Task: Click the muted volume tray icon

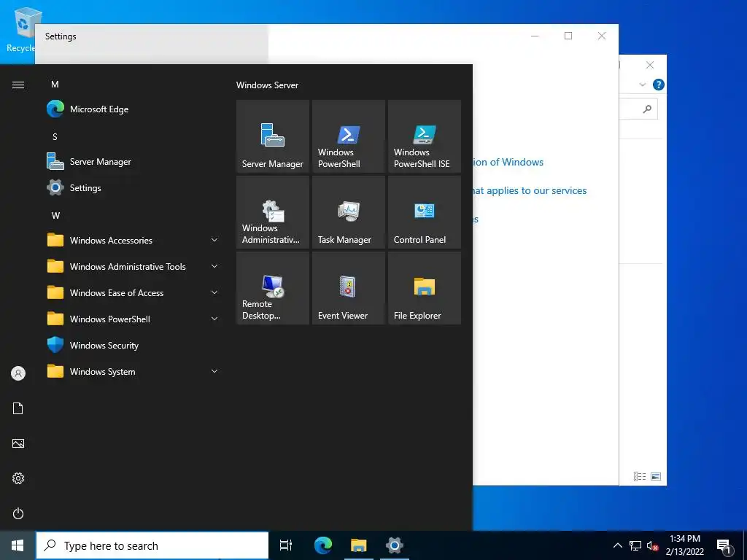Action: pos(652,545)
